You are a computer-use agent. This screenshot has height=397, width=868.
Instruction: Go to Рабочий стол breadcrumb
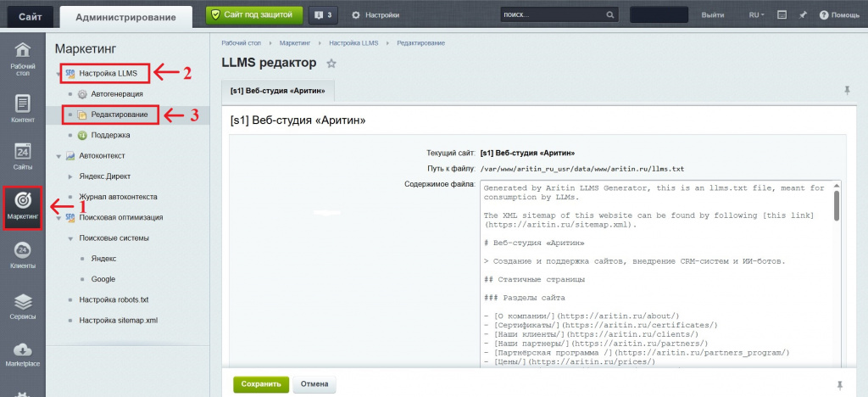[x=241, y=42]
